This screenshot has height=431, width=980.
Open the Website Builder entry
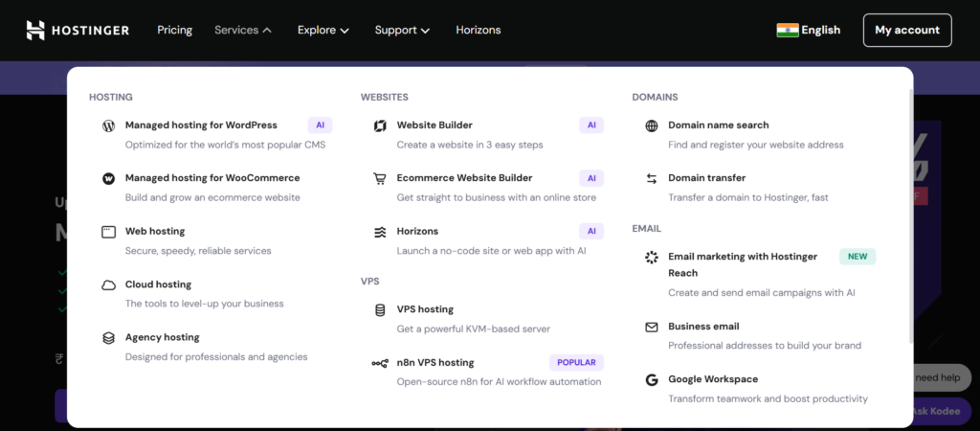[x=434, y=125]
